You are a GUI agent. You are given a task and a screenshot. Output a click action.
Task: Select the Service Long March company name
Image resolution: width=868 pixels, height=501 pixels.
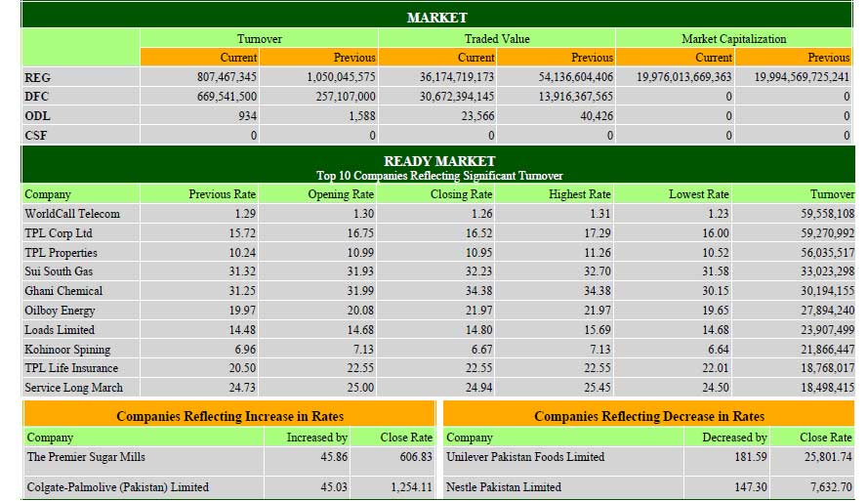coord(73,388)
